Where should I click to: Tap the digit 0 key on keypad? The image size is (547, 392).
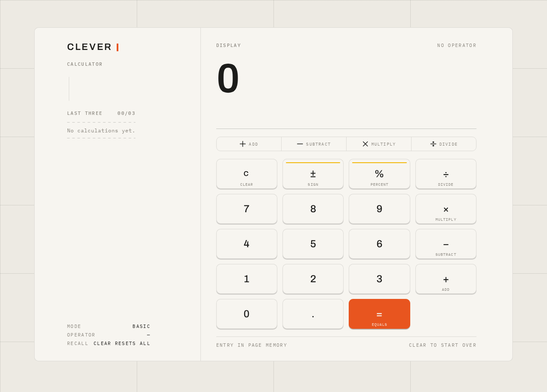(247, 314)
